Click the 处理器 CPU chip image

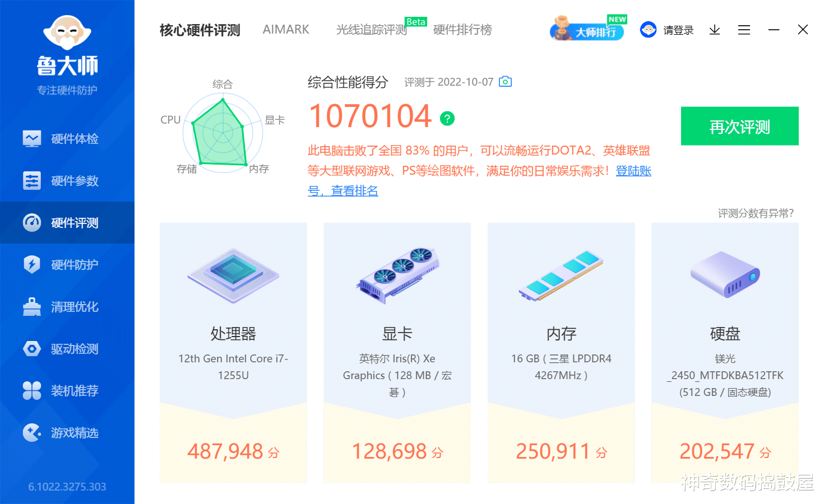tap(233, 275)
